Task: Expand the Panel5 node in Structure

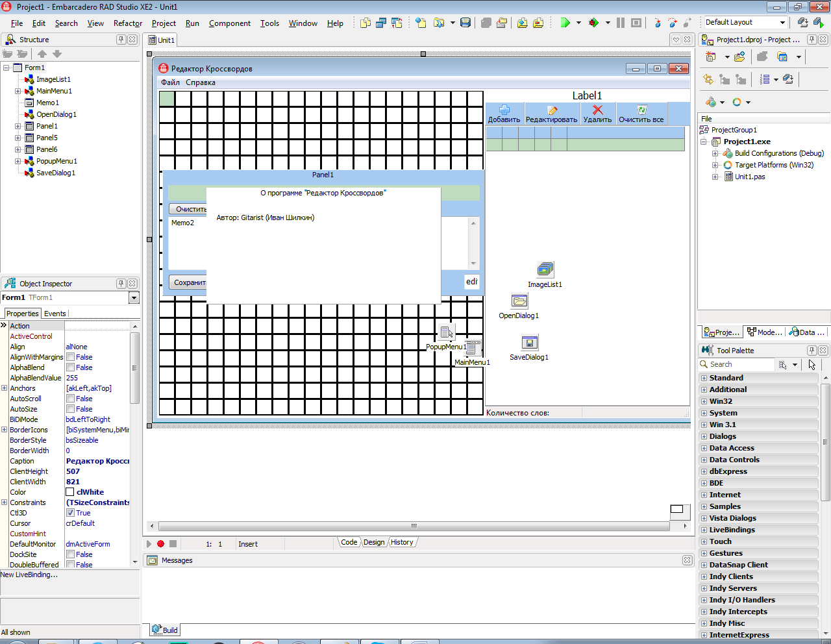Action: [18, 138]
